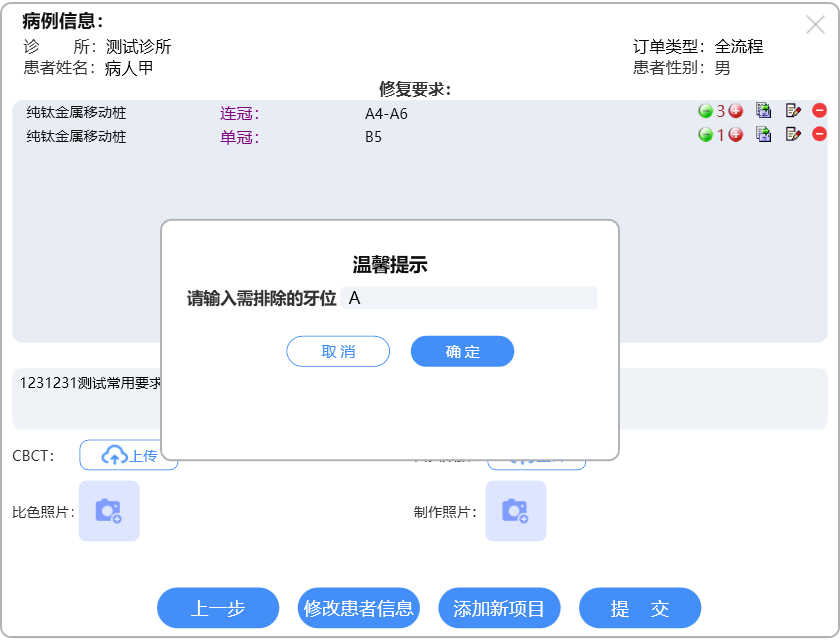840x640 pixels.
Task: Click red plus on the 连冠 A4-A6 row
Action: pos(736,111)
